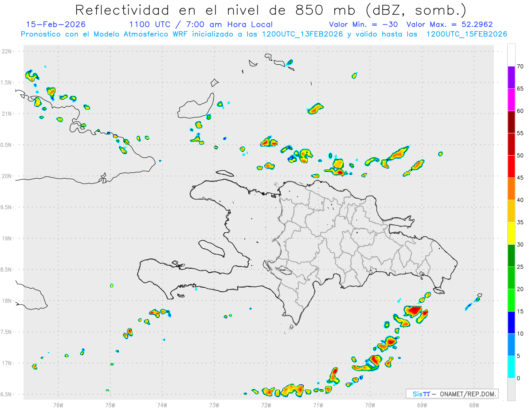Click the latitude label '21N'

click(x=8, y=114)
